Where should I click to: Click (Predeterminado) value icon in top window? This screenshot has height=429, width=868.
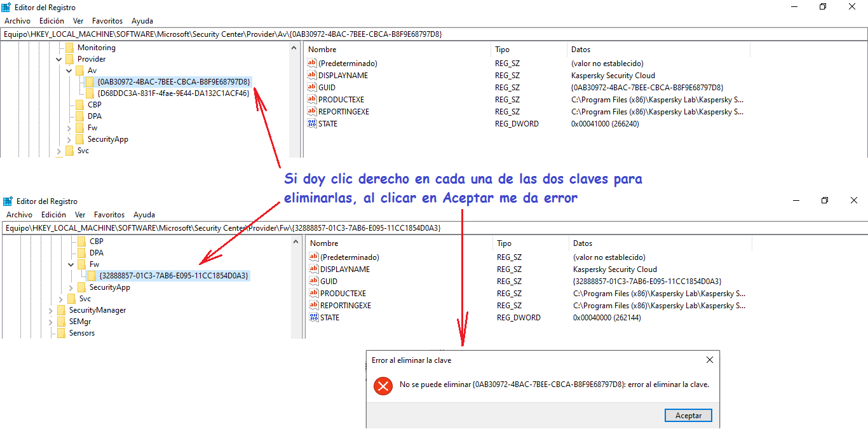[311, 63]
